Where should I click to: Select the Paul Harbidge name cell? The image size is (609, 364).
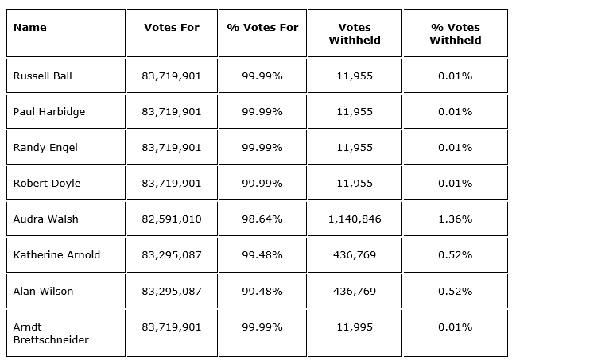(49, 112)
